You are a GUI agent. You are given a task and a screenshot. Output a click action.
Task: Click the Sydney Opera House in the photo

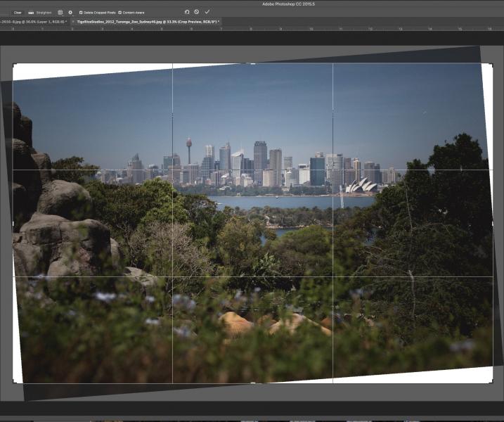click(361, 186)
